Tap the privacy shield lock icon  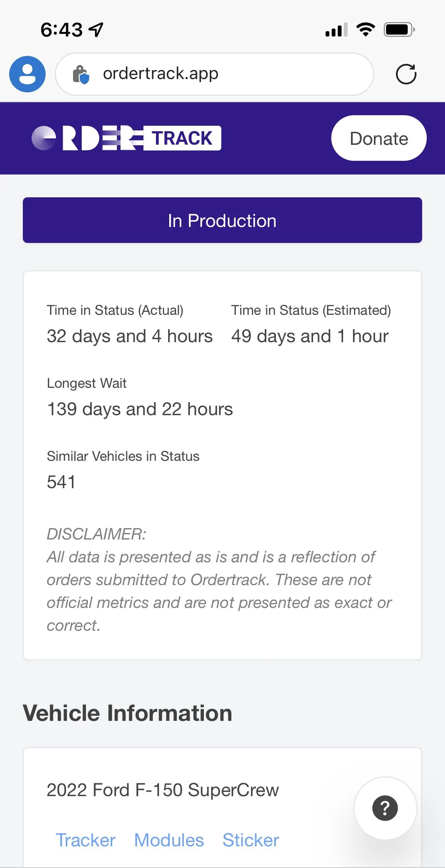click(81, 74)
